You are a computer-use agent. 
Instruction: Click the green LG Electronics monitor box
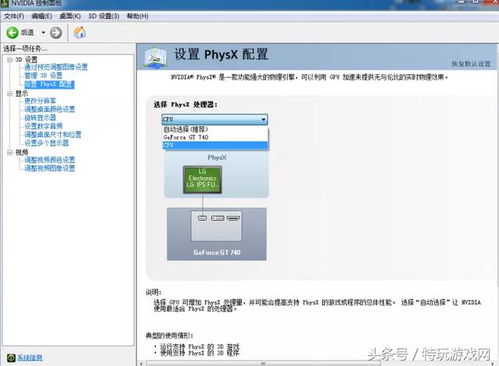tap(202, 180)
